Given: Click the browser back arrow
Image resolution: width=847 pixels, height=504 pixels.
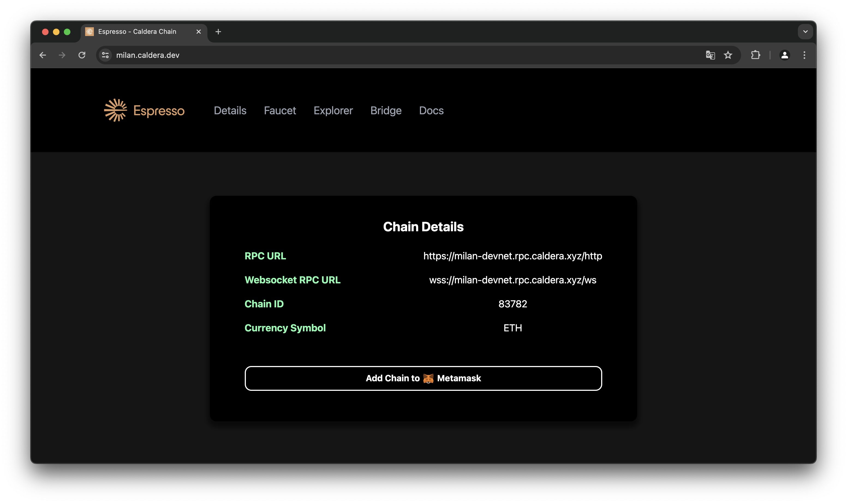Looking at the screenshot, I should [x=43, y=55].
